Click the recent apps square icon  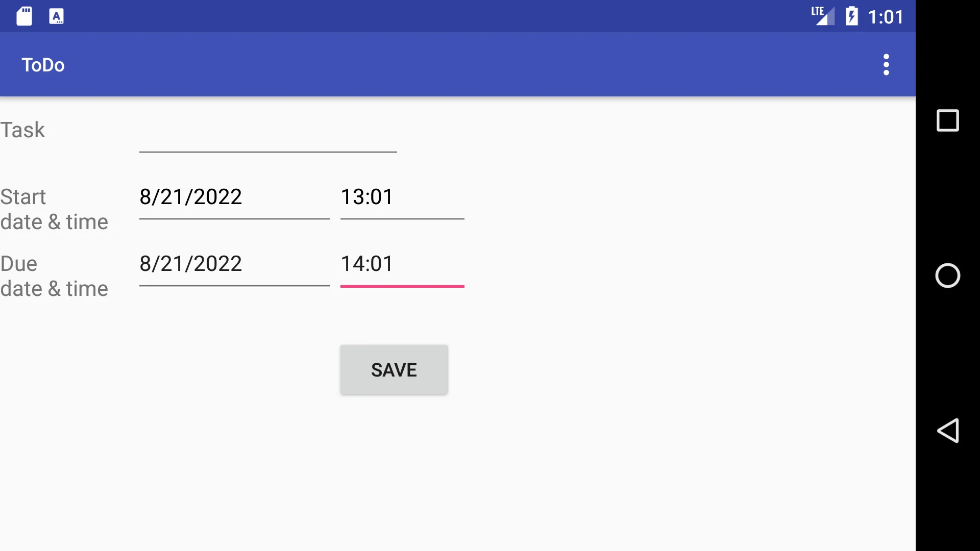tap(947, 120)
